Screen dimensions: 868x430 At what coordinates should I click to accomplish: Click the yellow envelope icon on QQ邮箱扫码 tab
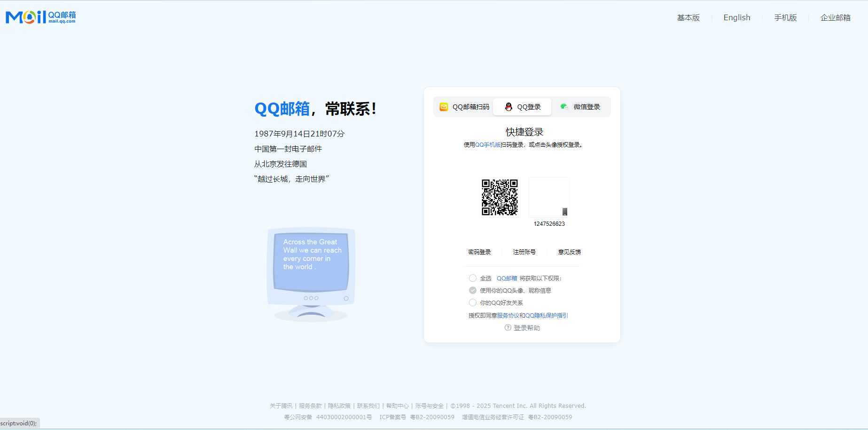[443, 107]
